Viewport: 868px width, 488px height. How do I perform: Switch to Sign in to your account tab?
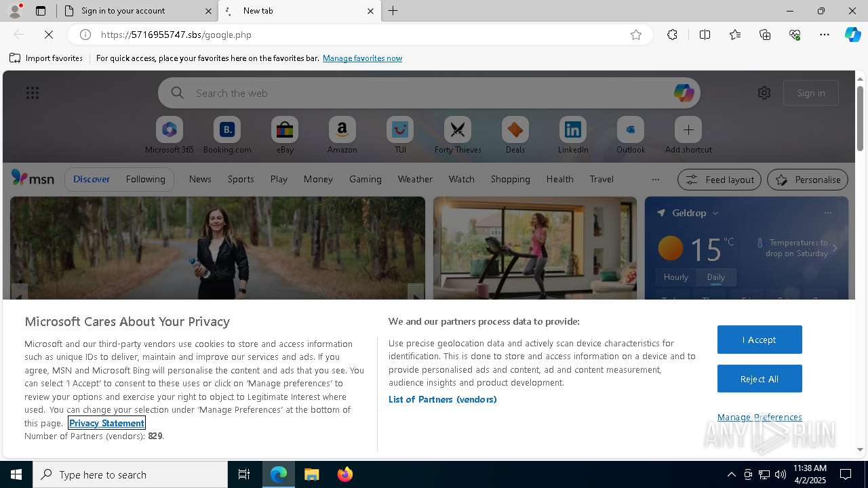137,11
